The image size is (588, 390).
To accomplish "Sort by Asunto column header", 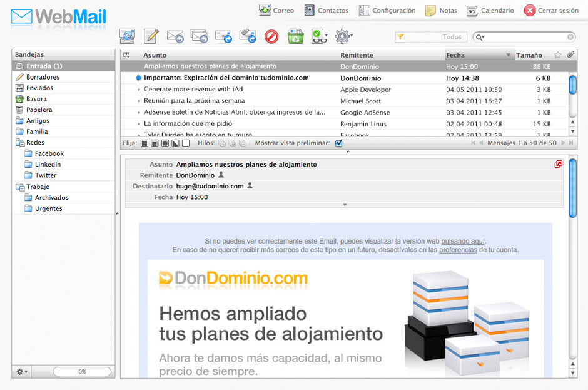I will point(155,55).
